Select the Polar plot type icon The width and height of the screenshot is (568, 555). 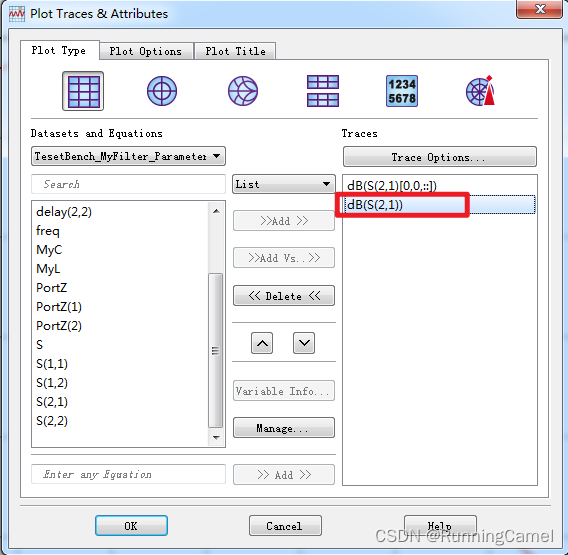pyautogui.click(x=162, y=91)
